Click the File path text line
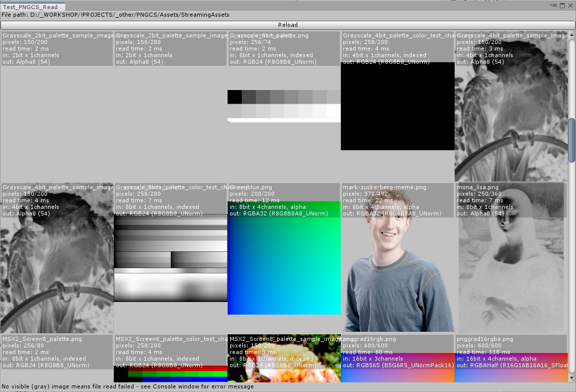This screenshot has height=392, width=576. pos(115,15)
